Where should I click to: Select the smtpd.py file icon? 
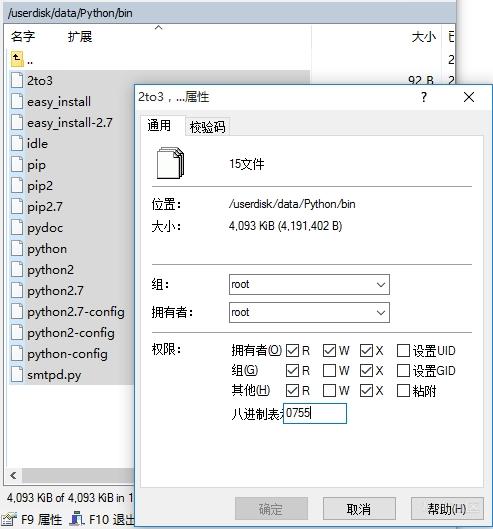point(17,374)
